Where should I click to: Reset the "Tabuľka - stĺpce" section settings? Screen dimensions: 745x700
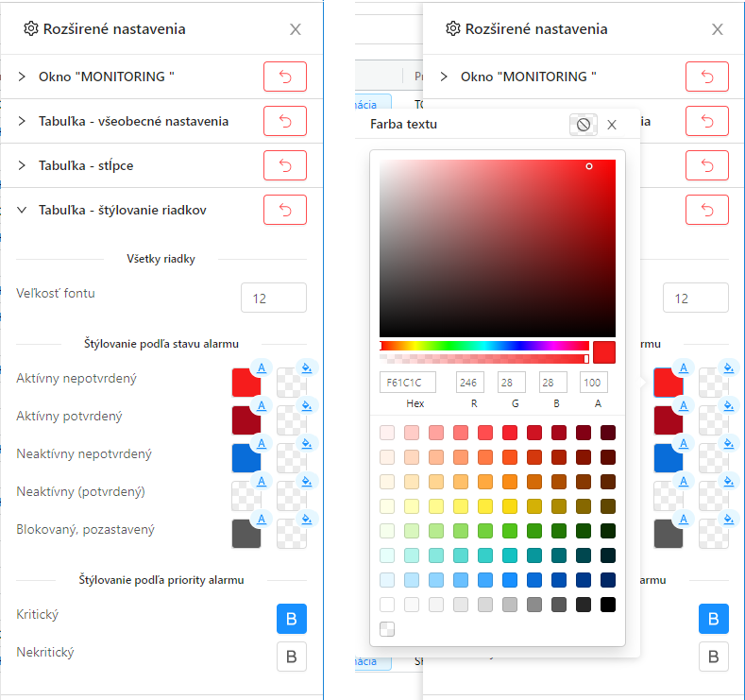pos(284,165)
